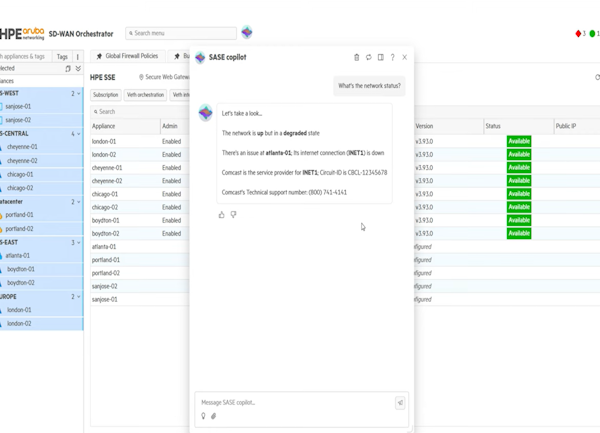
Task: Click the SASE copilot header logo
Action: (x=200, y=57)
